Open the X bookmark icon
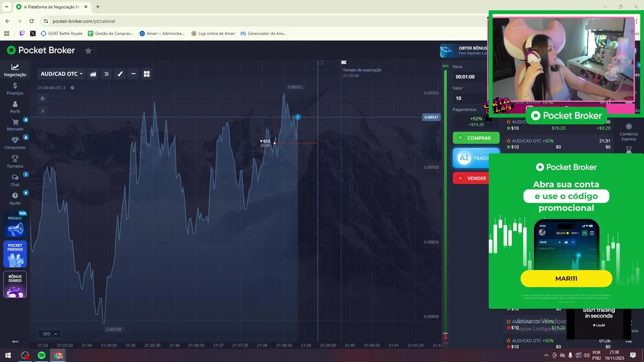The width and height of the screenshot is (644, 362). [x=33, y=34]
